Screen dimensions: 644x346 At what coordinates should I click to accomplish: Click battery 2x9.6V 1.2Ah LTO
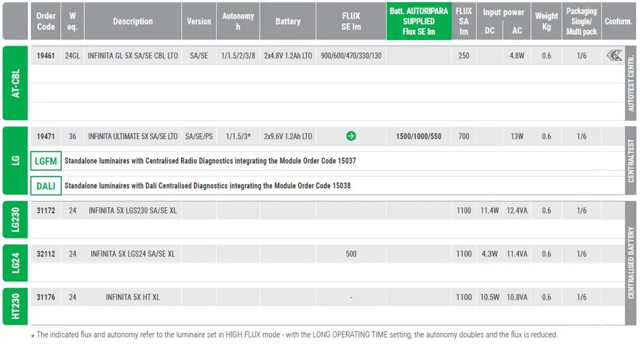click(288, 137)
